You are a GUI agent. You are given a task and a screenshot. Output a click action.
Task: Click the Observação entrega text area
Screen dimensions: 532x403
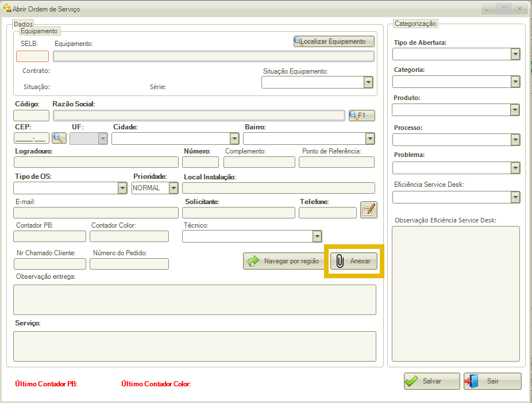click(x=195, y=300)
